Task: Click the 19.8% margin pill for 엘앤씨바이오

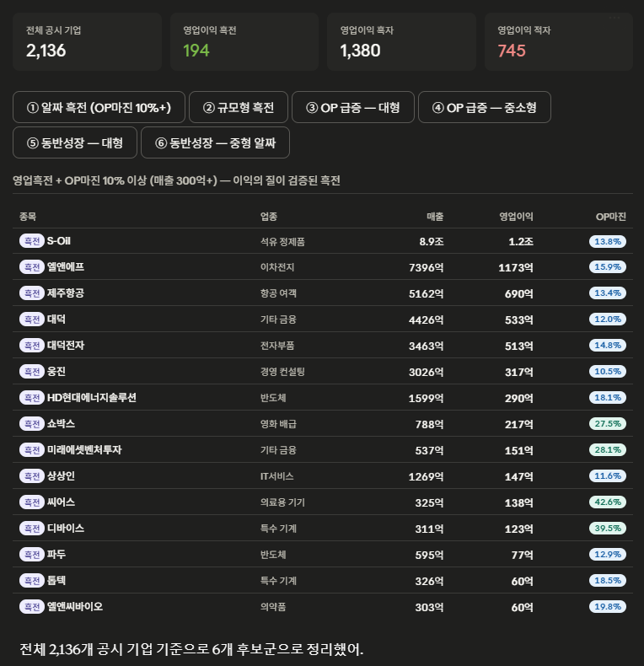Action: 608,606
